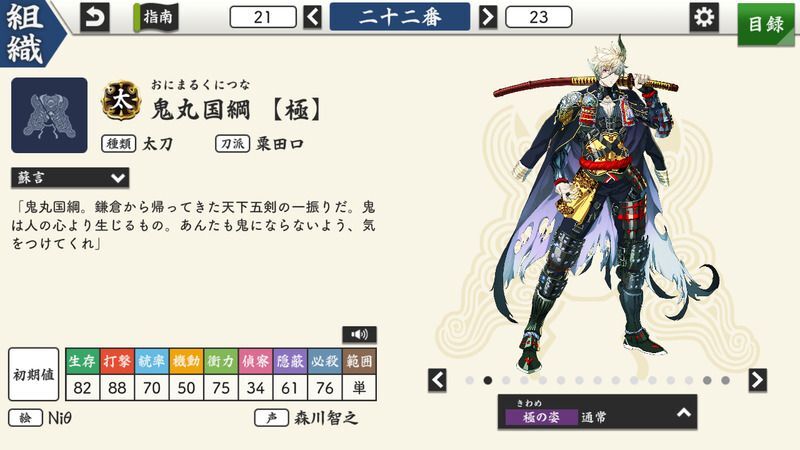The height and width of the screenshot is (450, 800).
Task: Jump to entry number 23
Action: click(x=539, y=17)
